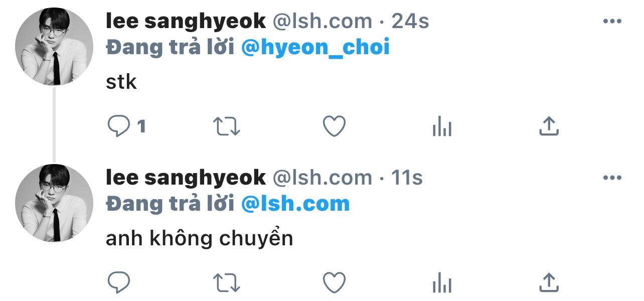Retweet the "anh không chuyển" tweet
This screenshot has width=644, height=301.
tap(227, 282)
